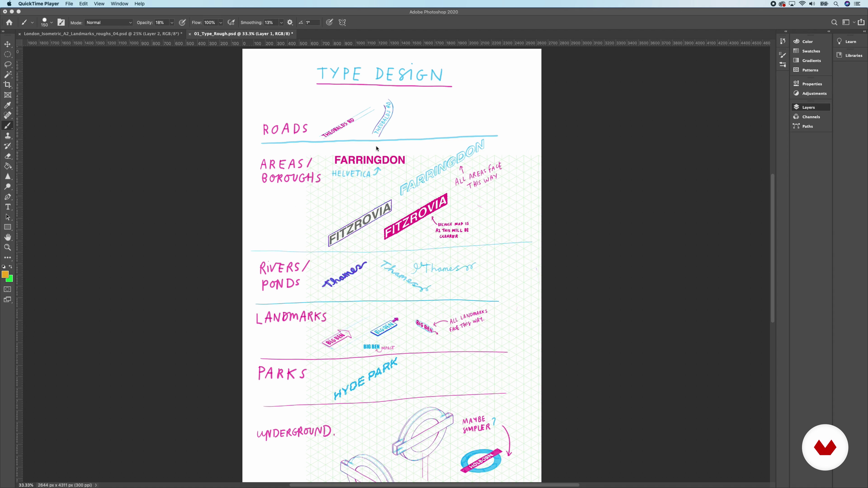
Task: Open the Opacity slider dropdown arrow
Action: click(172, 23)
